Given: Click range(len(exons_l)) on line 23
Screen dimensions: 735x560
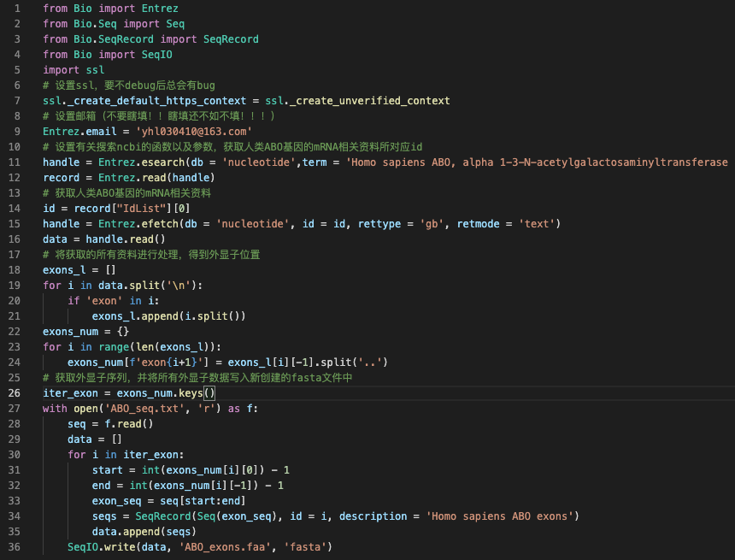Looking at the screenshot, I should click(x=156, y=347).
